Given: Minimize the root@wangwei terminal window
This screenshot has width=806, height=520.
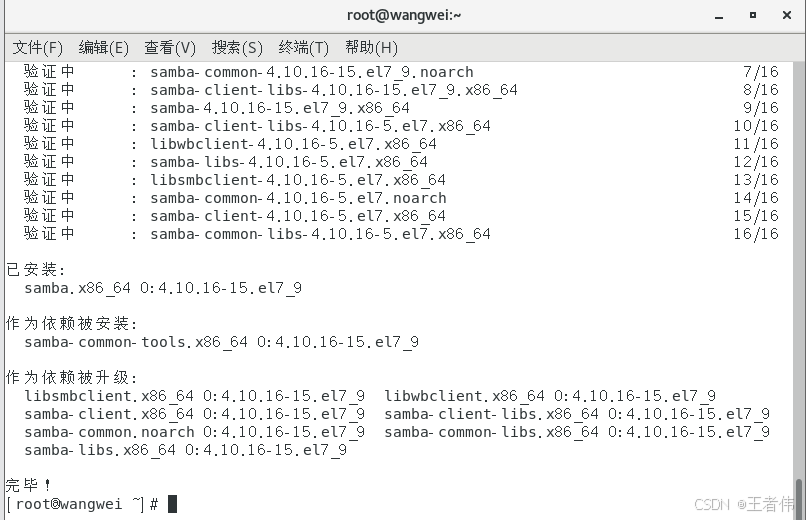Looking at the screenshot, I should (719, 15).
